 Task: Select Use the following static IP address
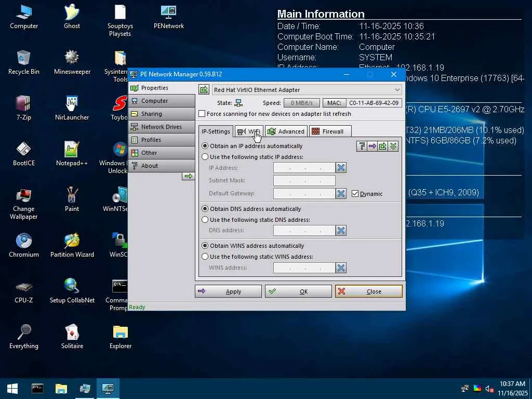point(252,157)
